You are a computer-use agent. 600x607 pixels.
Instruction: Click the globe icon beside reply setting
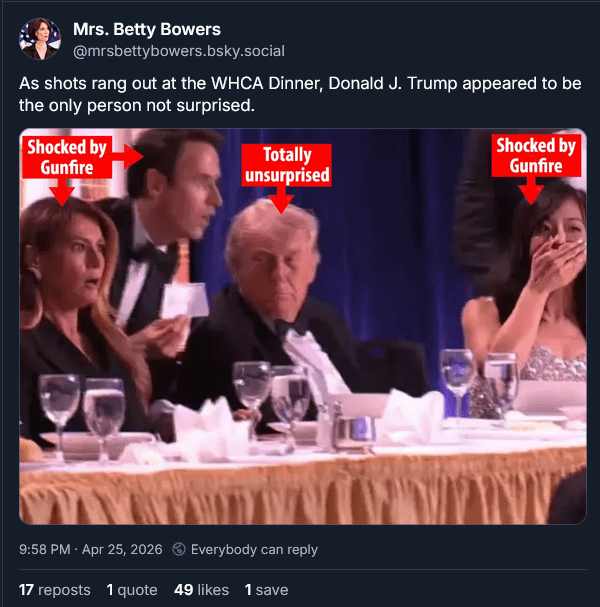179,549
